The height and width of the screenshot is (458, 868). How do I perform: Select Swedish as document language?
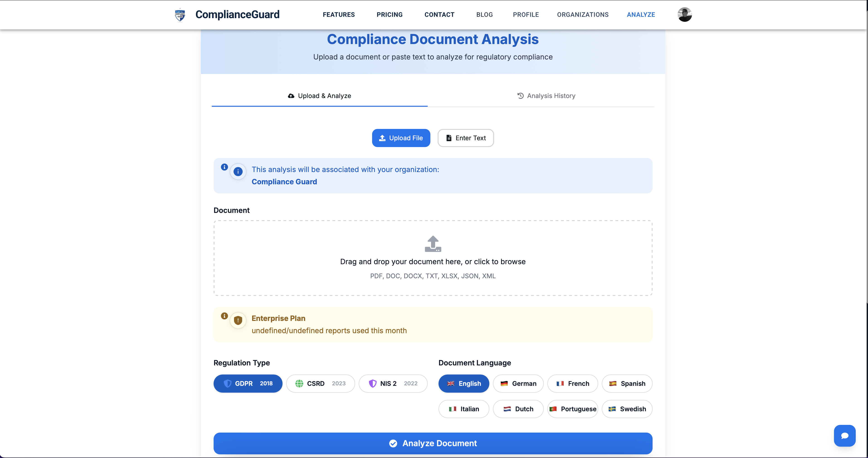pyautogui.click(x=627, y=409)
